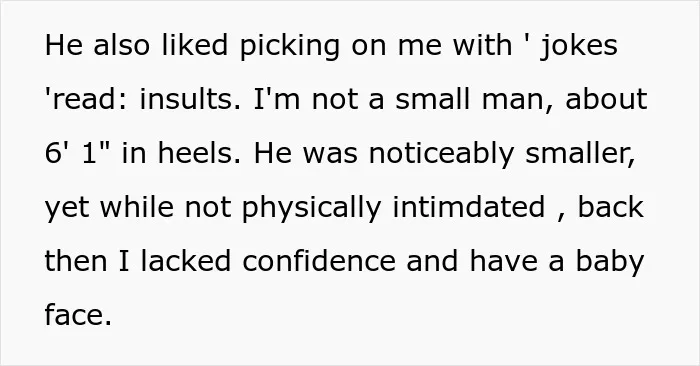The width and height of the screenshot is (700, 366).
Task: Click the word "liked"
Action: point(194,45)
